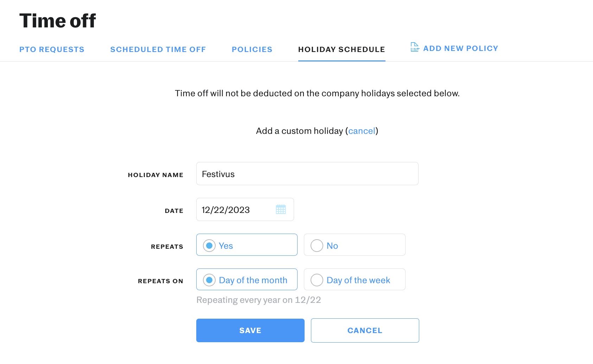Go to the Policies tab
593x364 pixels.
tap(252, 50)
